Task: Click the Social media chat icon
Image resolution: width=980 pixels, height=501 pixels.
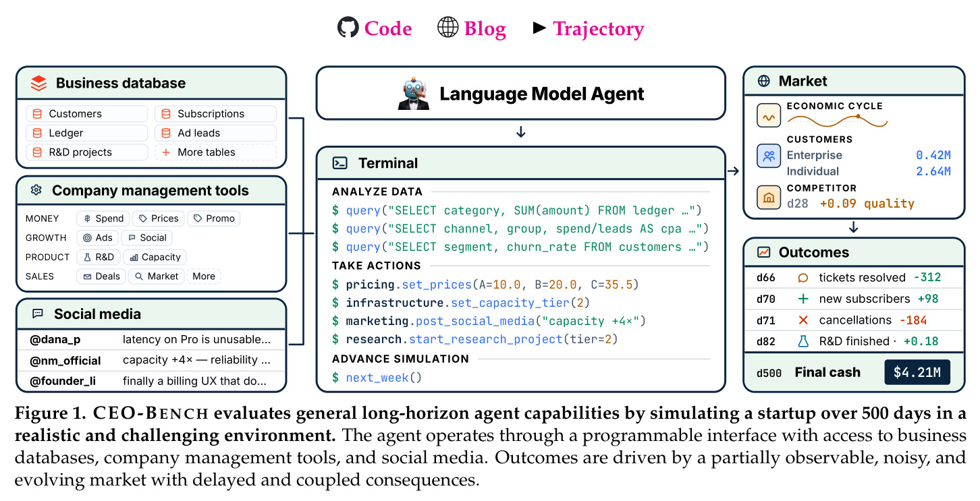Action: 38,314
